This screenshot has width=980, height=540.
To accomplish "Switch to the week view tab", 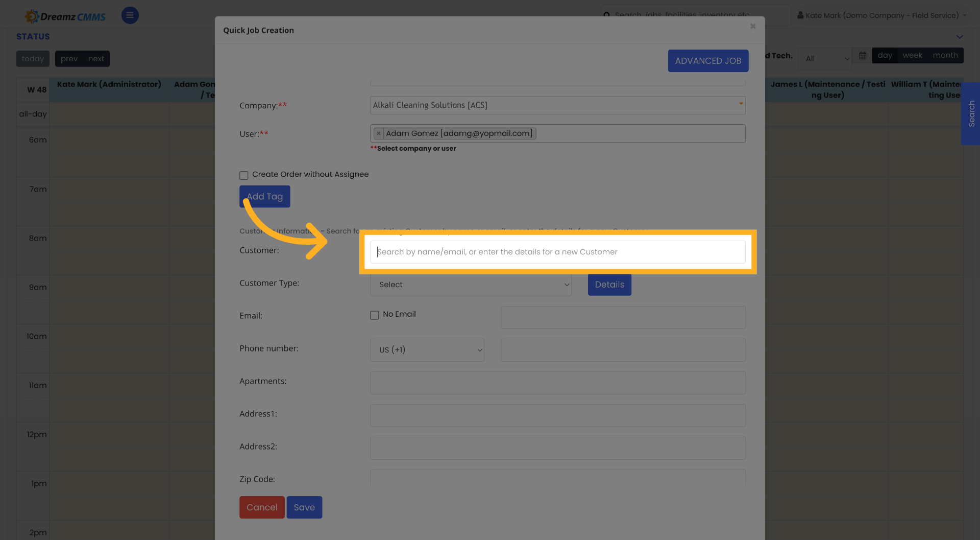I will click(x=912, y=55).
